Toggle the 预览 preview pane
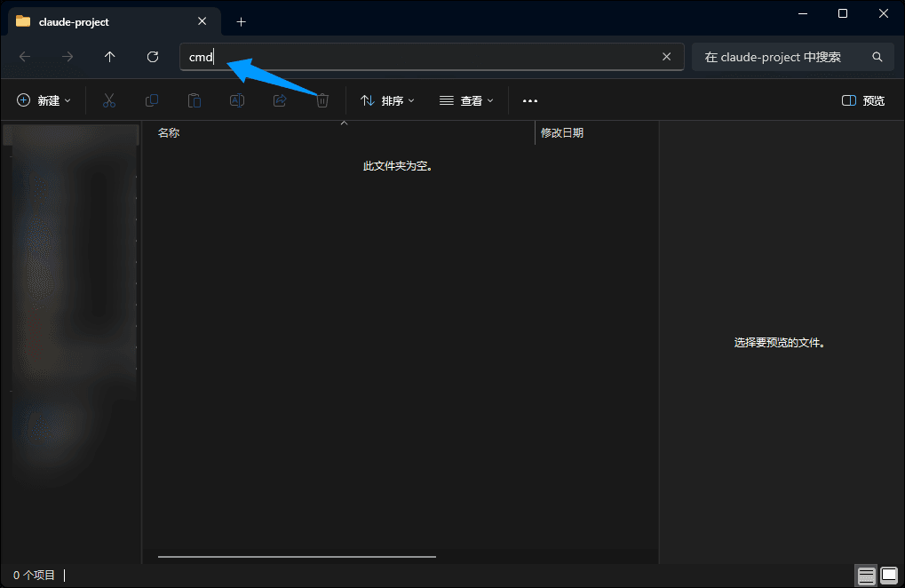905x588 pixels. [x=863, y=100]
